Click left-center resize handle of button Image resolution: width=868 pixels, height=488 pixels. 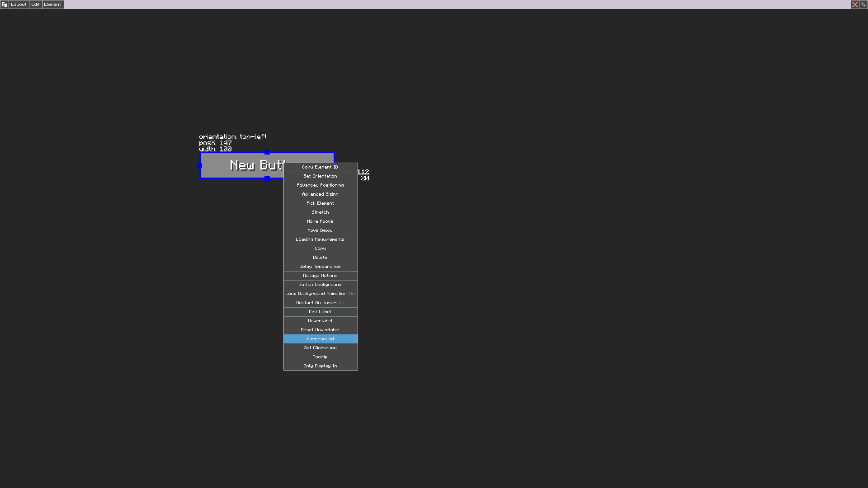(x=200, y=165)
